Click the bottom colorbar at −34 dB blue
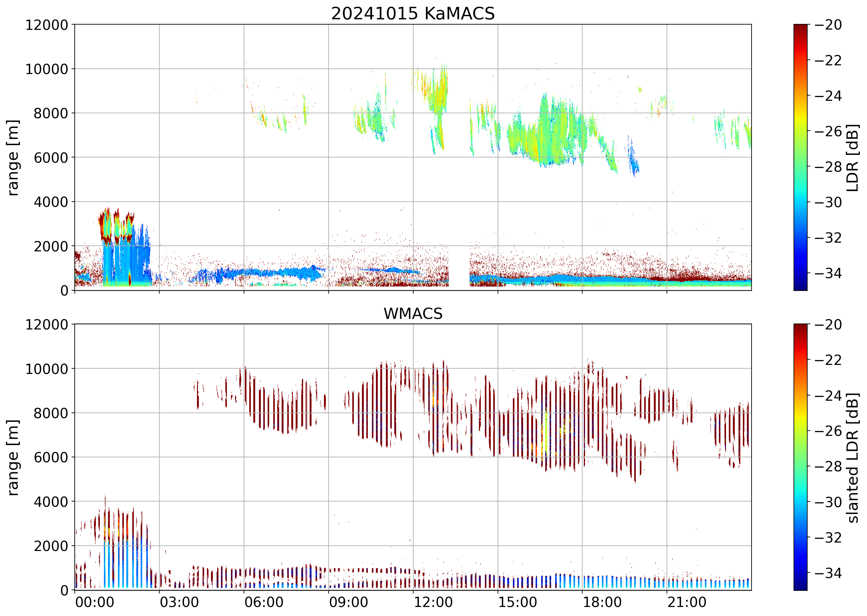 click(x=800, y=573)
